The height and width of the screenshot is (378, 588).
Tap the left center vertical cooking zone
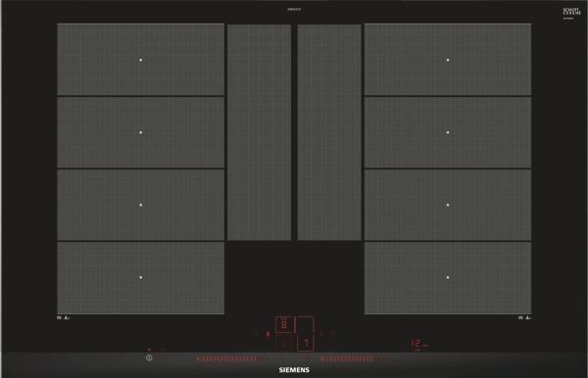pyautogui.click(x=259, y=132)
